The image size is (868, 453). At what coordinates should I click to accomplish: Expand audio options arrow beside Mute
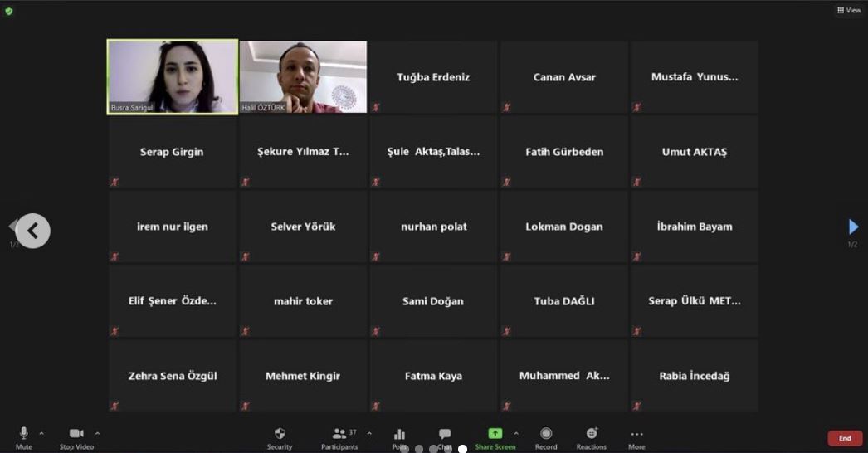(x=41, y=433)
